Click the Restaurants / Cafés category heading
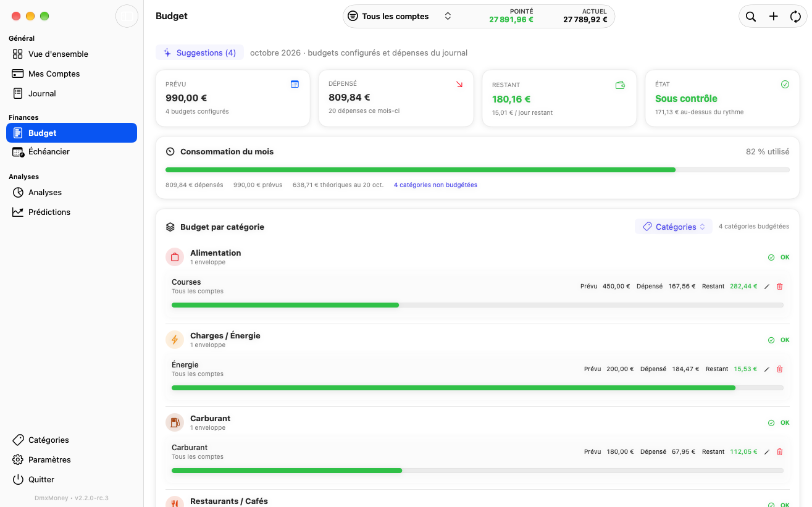This screenshot has height=507, width=812. [229, 501]
